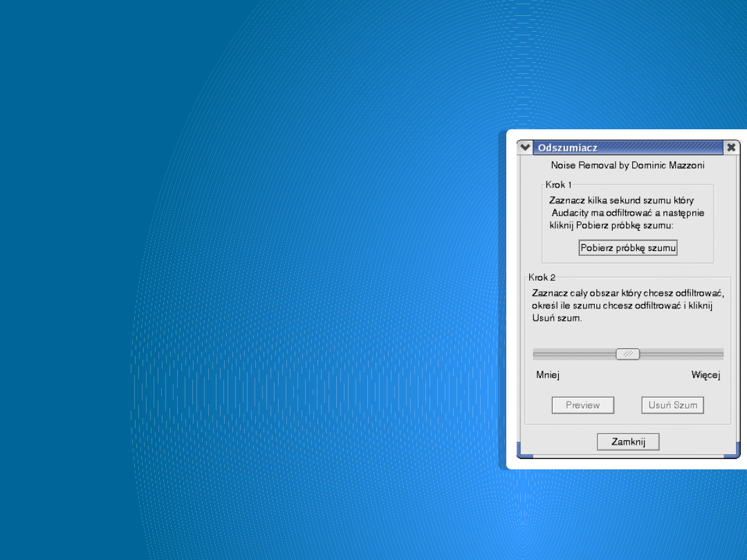Open the window menu arrow in title bar
This screenshot has width=747, height=560.
[x=525, y=147]
